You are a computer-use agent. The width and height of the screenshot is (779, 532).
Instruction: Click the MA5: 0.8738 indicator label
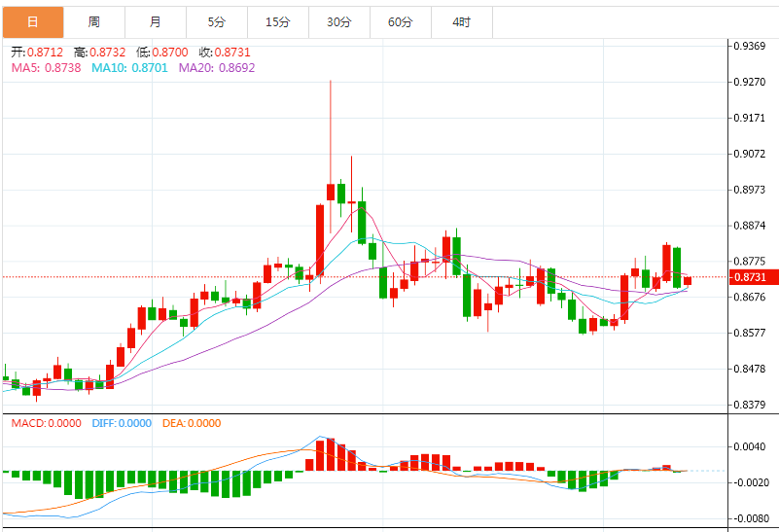coord(47,68)
